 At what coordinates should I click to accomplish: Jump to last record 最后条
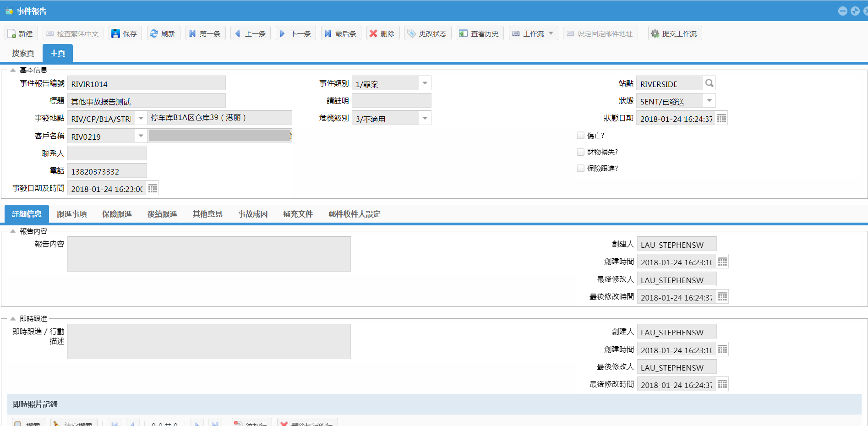(341, 33)
